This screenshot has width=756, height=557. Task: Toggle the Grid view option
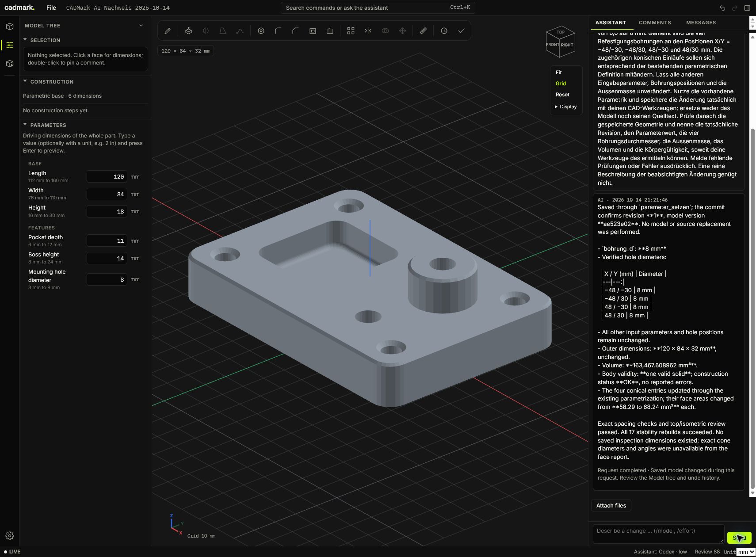pyautogui.click(x=561, y=84)
